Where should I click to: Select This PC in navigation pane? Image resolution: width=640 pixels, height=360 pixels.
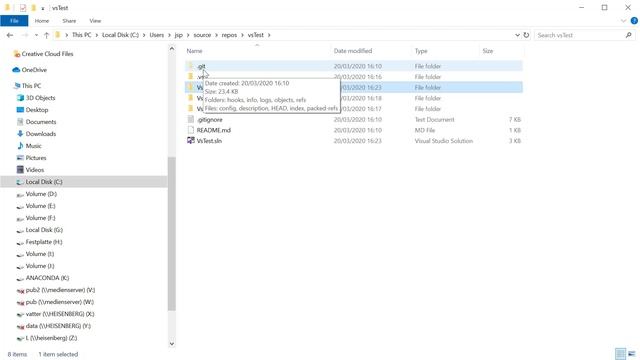tap(31, 86)
